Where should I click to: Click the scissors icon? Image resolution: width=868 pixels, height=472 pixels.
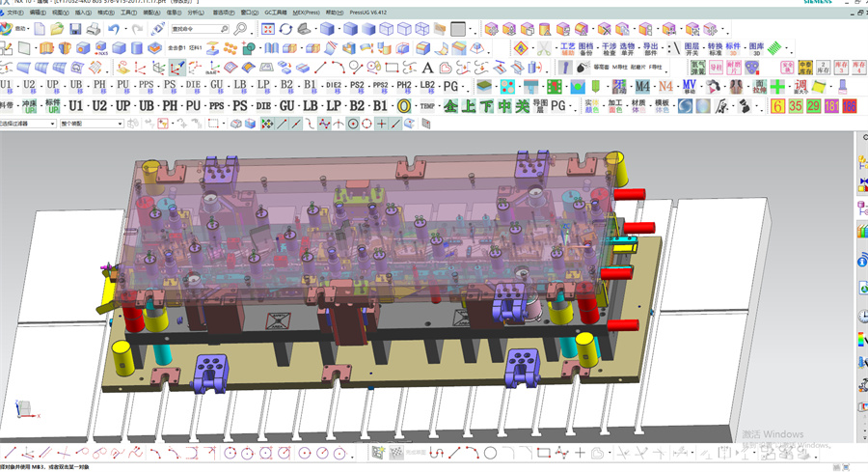tap(544, 47)
